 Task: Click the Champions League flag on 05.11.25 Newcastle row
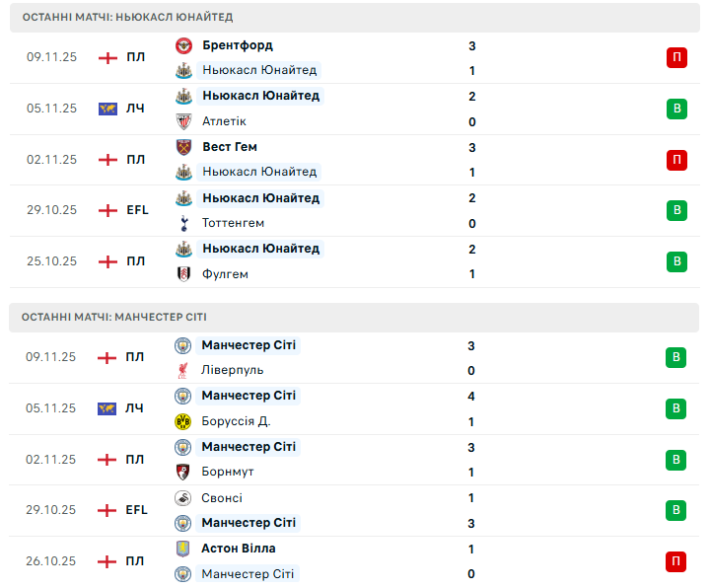pos(107,109)
